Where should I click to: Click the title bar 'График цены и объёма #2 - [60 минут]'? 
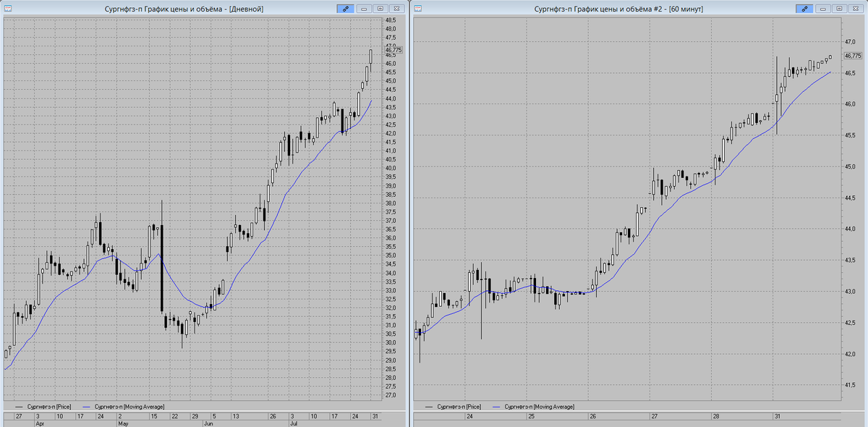(x=618, y=9)
